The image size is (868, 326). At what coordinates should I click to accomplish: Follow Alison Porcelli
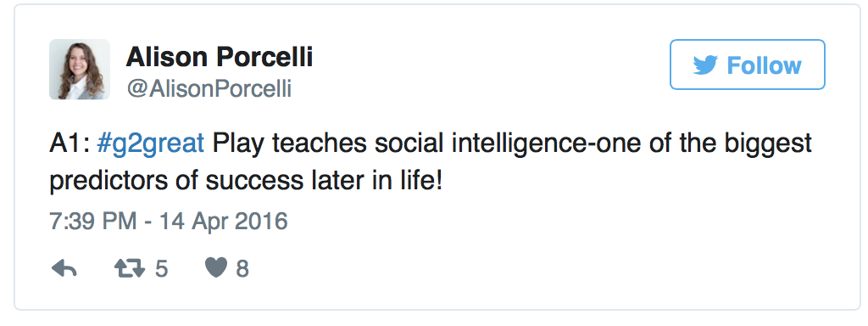coord(748,65)
